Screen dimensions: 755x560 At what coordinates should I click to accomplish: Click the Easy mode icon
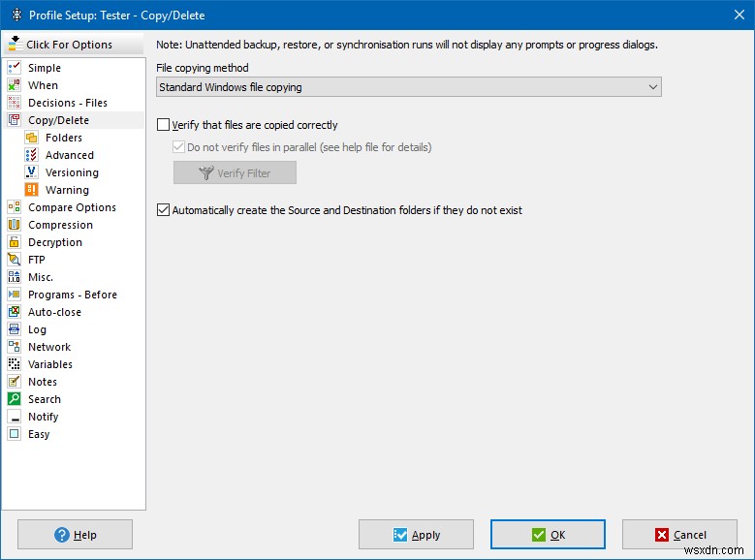pyautogui.click(x=15, y=434)
